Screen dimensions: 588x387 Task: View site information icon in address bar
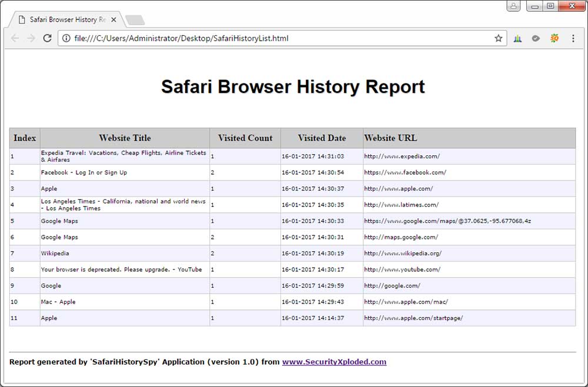click(x=66, y=38)
